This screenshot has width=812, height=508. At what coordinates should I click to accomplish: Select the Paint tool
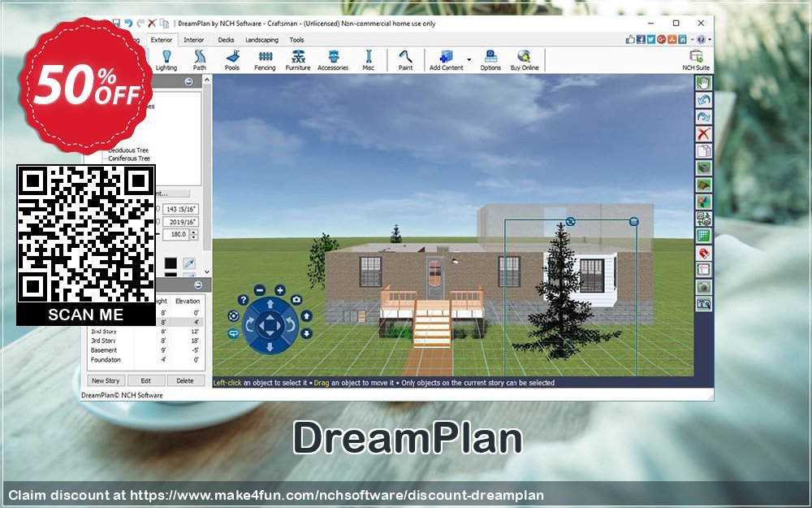tap(405, 60)
